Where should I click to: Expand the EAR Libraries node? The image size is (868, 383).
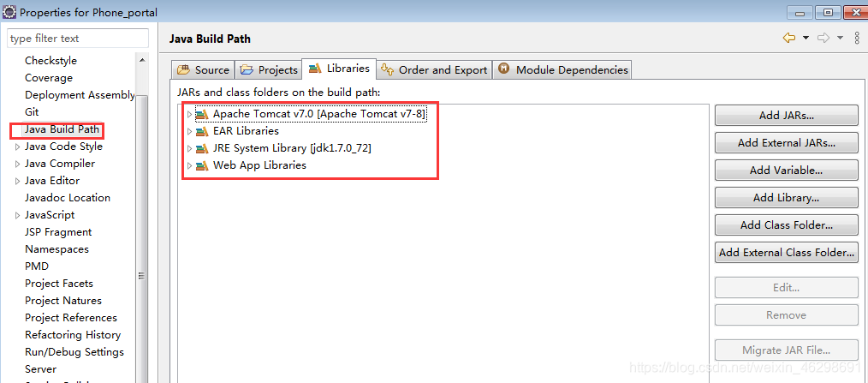click(x=189, y=131)
